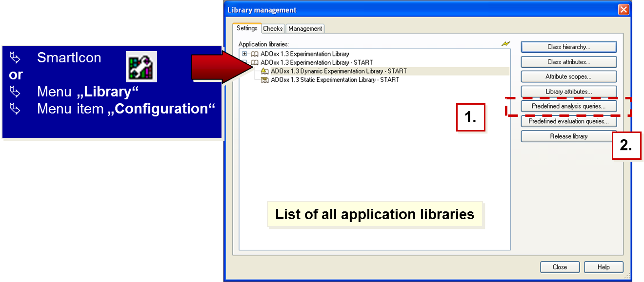644x282 pixels.
Task: Open Class hierarchy dialog
Action: pos(569,47)
